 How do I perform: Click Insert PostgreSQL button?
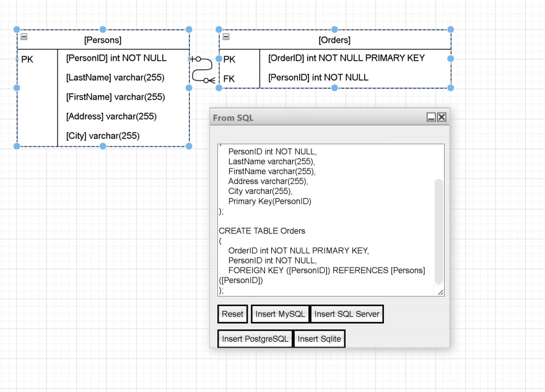(255, 339)
